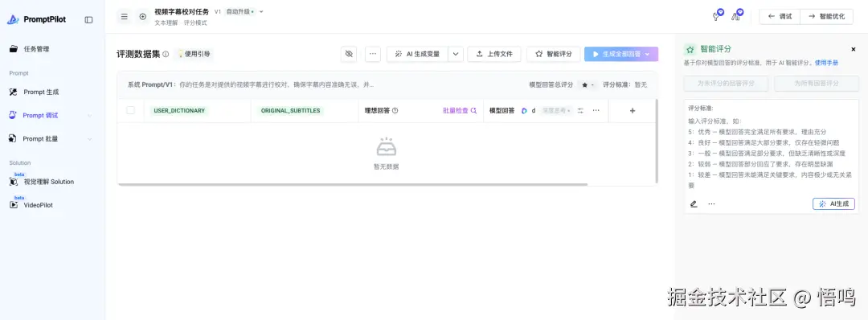Open the three-dot menu under 评分标准

point(711,203)
